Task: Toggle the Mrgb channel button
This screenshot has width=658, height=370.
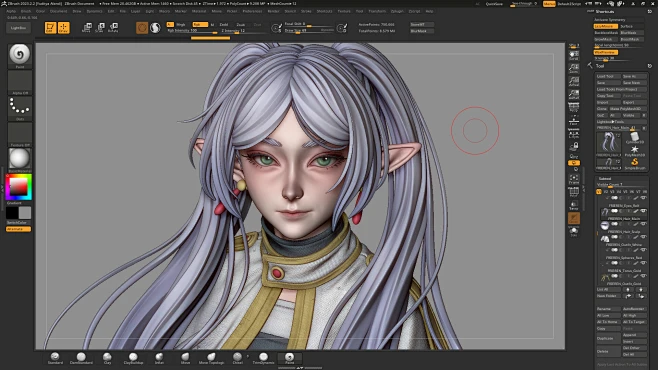Action: click(x=180, y=24)
